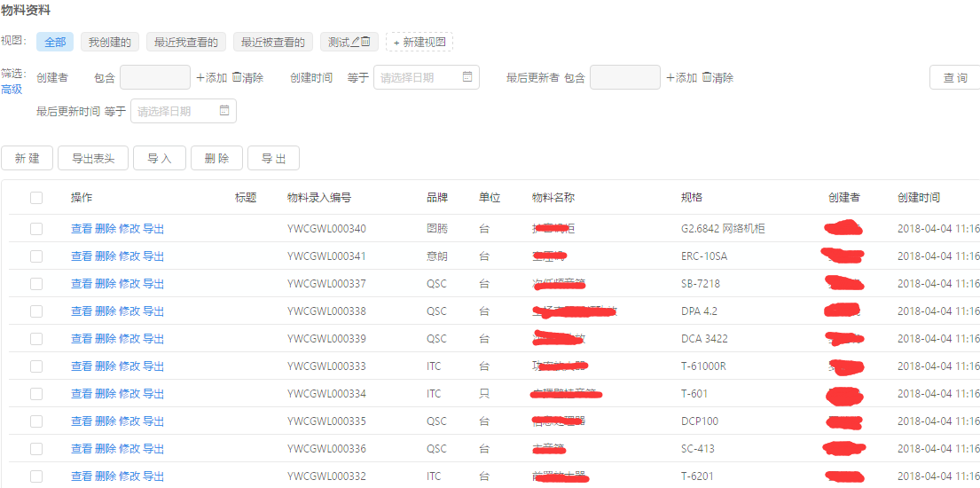Click 清除 trash icon next to 创建者 filter
980x488 pixels.
pos(237,78)
